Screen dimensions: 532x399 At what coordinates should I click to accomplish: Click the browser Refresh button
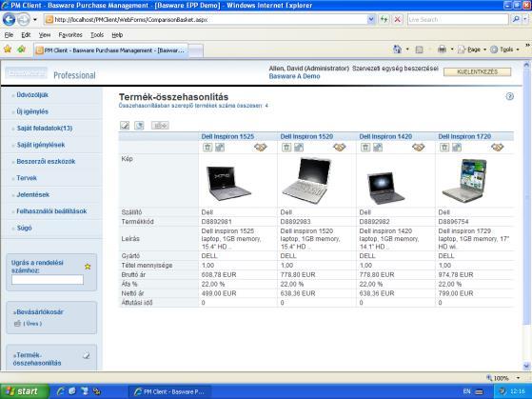(x=384, y=19)
